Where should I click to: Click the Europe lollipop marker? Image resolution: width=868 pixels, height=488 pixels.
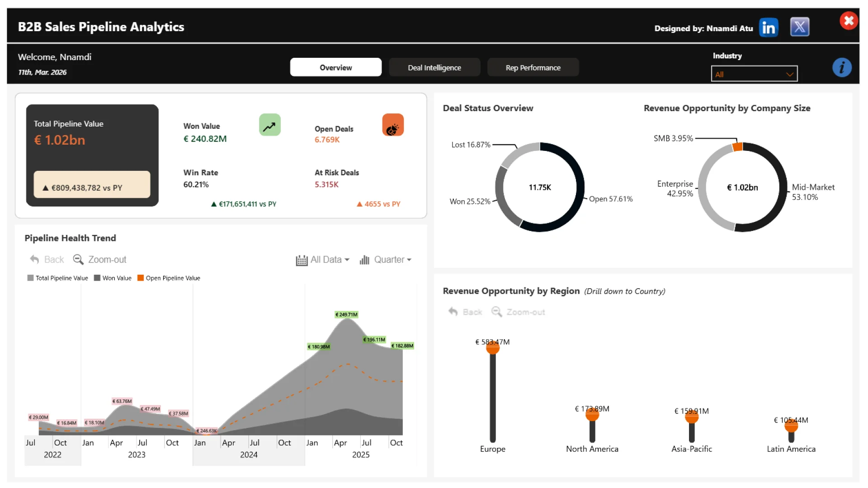tap(492, 348)
